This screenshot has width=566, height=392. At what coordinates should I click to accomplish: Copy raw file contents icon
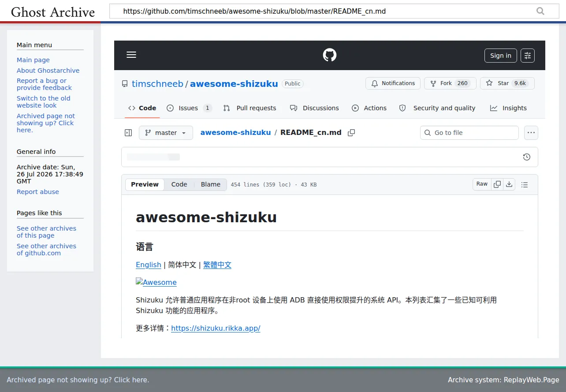497,184
